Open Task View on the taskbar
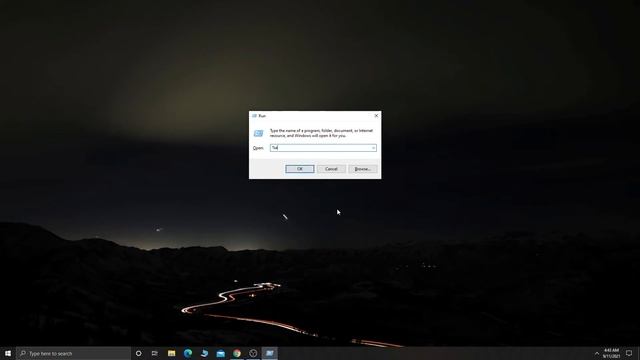The image size is (640, 360). click(x=155, y=353)
